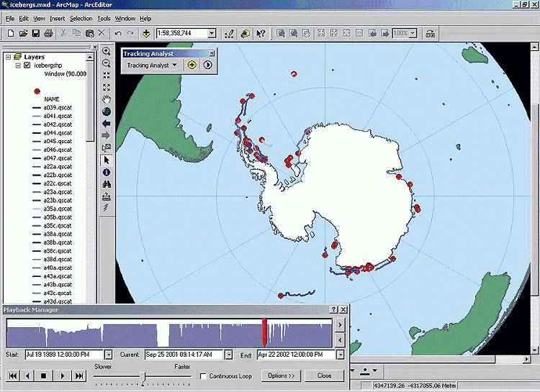The image size is (540, 392).
Task: Enable the Continuous Loop checkbox
Action: pos(203,376)
